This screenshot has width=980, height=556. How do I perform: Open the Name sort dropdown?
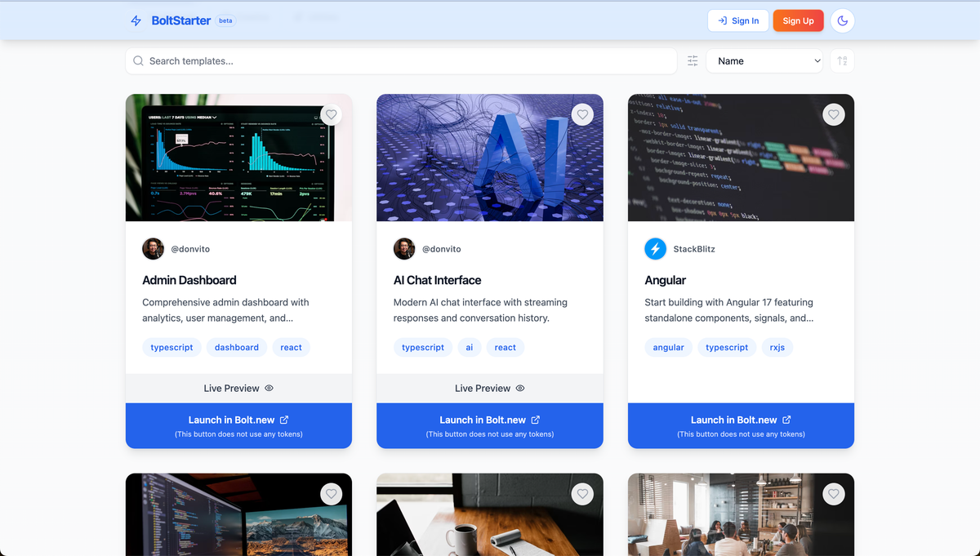point(764,60)
